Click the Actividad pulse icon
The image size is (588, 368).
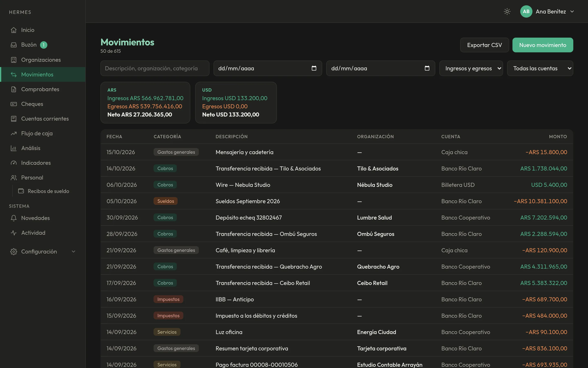pyautogui.click(x=14, y=233)
